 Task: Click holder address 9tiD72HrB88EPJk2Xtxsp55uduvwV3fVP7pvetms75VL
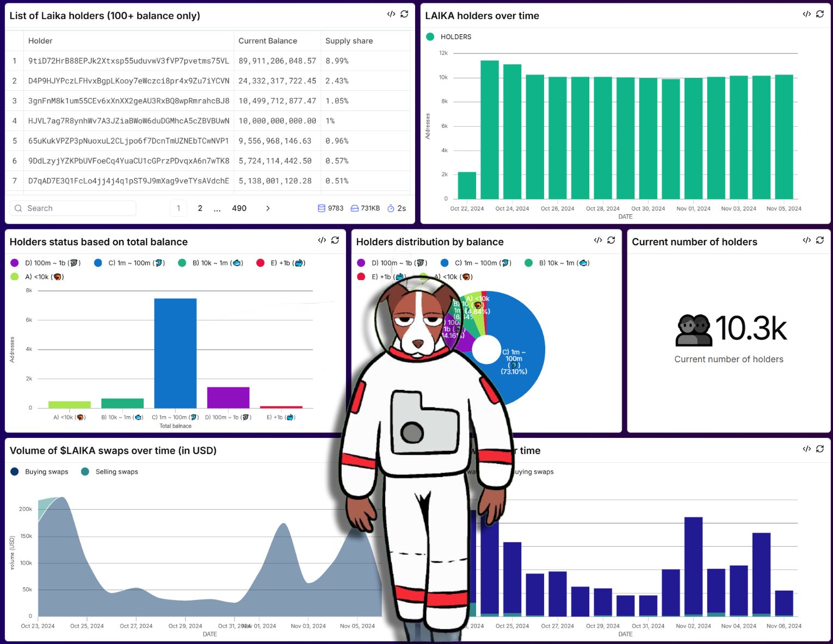[128, 61]
